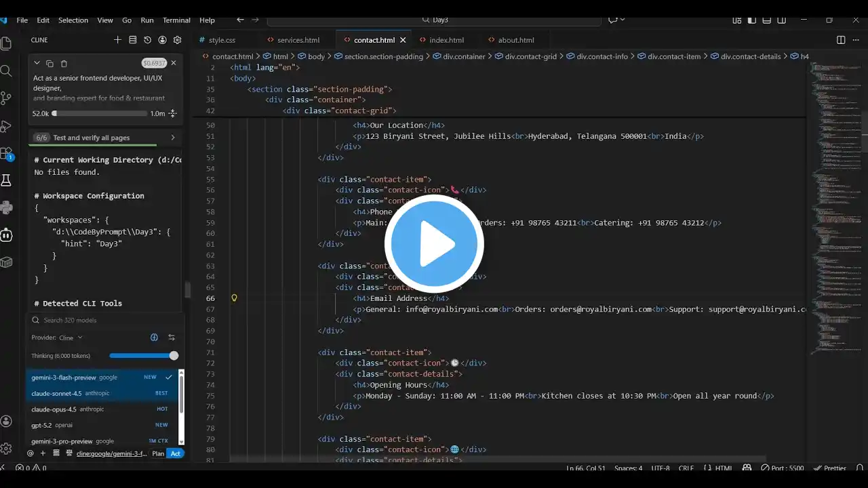Collapse the task header with the chevron
Viewport: 868px width, 488px height.
[x=38, y=63]
